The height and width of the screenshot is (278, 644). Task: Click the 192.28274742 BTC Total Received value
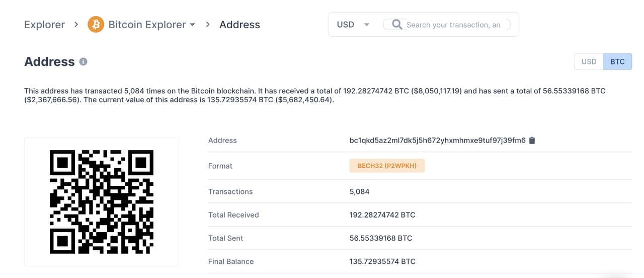tap(382, 215)
